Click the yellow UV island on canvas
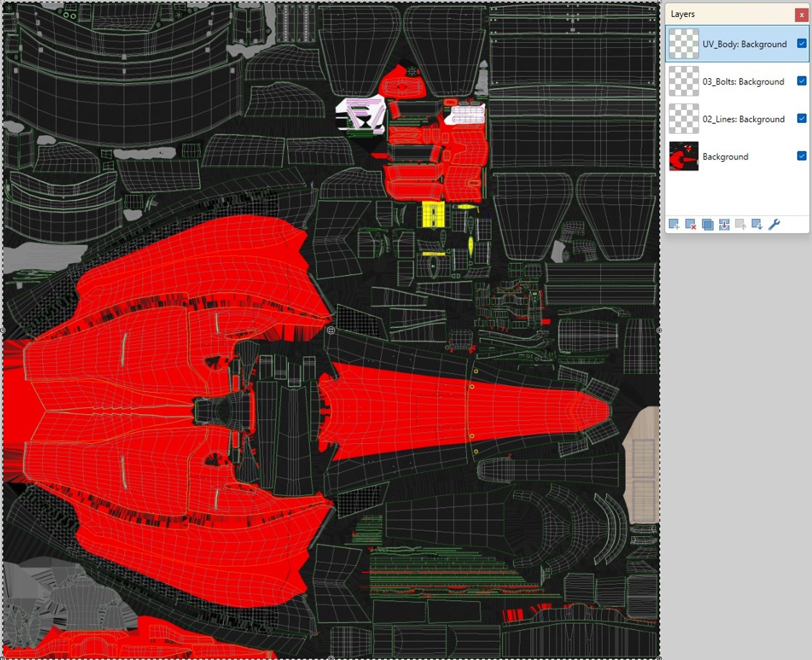 pos(433,214)
